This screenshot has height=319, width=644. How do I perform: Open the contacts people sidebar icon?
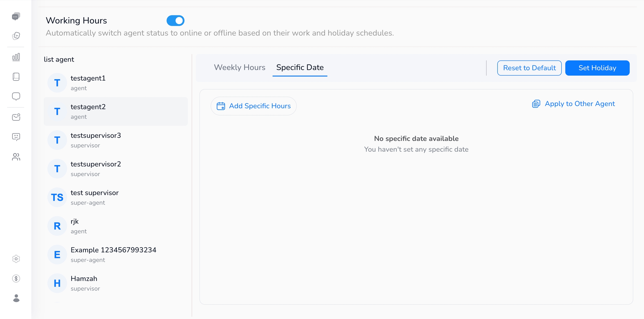coord(16,157)
